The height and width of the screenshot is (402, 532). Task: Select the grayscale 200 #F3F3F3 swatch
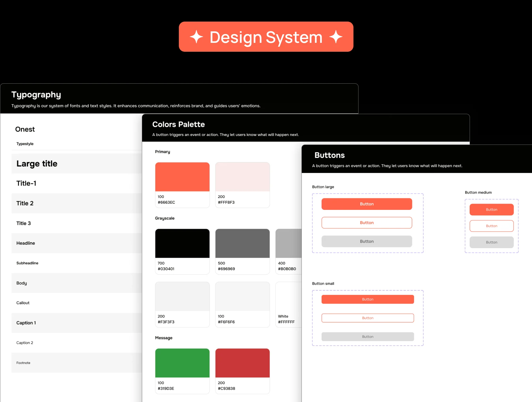tap(182, 296)
